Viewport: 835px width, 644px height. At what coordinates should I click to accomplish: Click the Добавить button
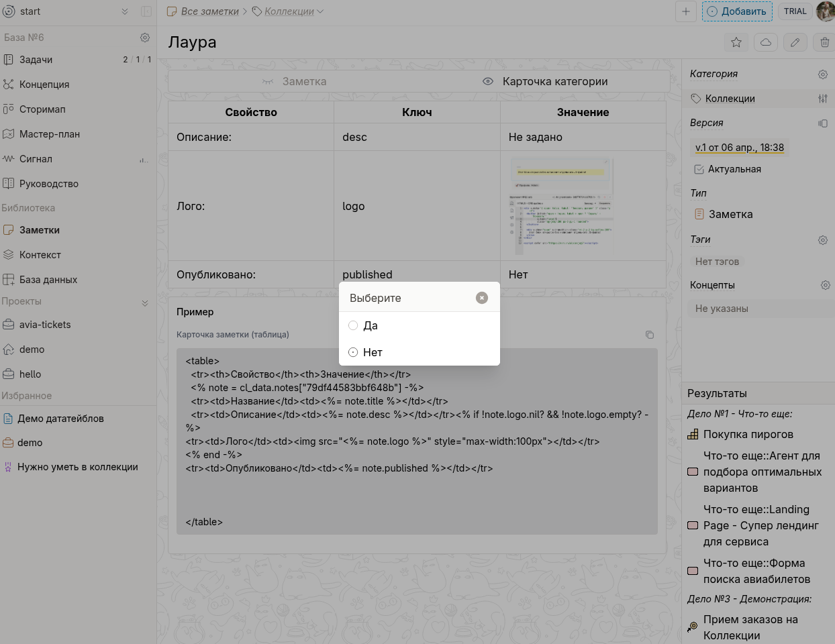(x=737, y=11)
